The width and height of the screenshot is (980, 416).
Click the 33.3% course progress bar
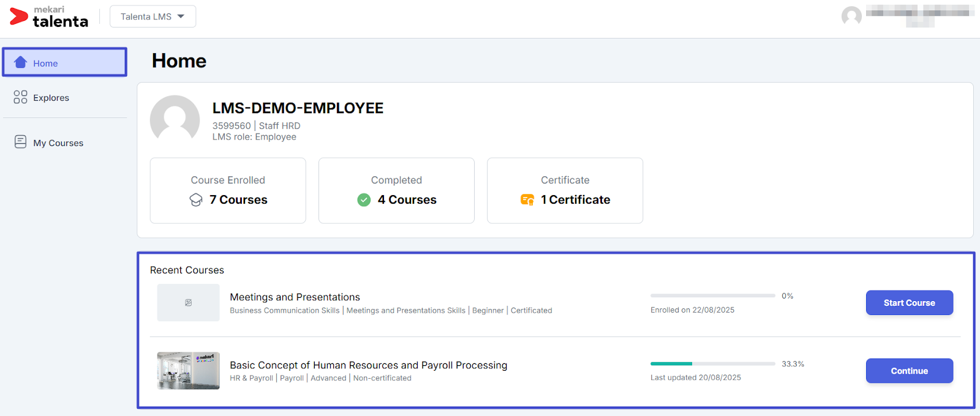[712, 364]
